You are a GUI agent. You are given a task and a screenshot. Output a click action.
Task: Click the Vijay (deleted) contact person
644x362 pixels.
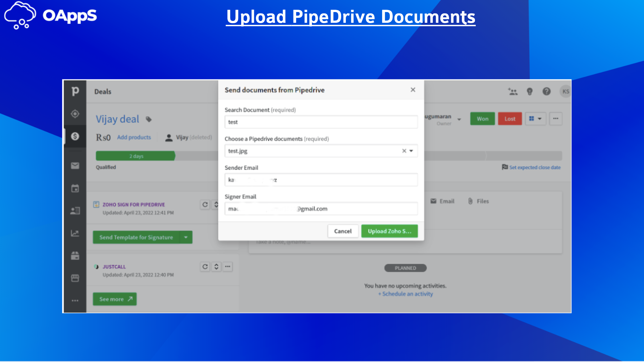click(189, 137)
